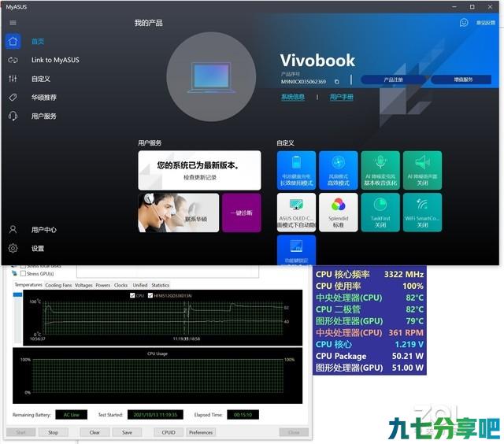Click the 'CPU 二极管' 82°C row
504x444 pixels.
pyautogui.click(x=369, y=309)
